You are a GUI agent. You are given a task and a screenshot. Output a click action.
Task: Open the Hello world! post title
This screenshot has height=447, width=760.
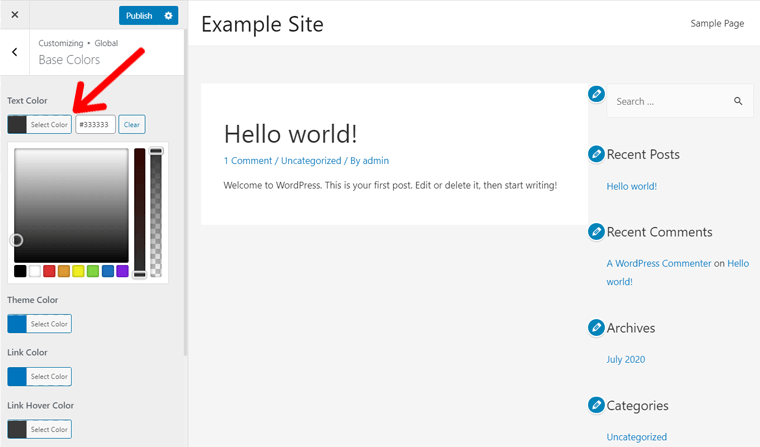[x=290, y=134]
